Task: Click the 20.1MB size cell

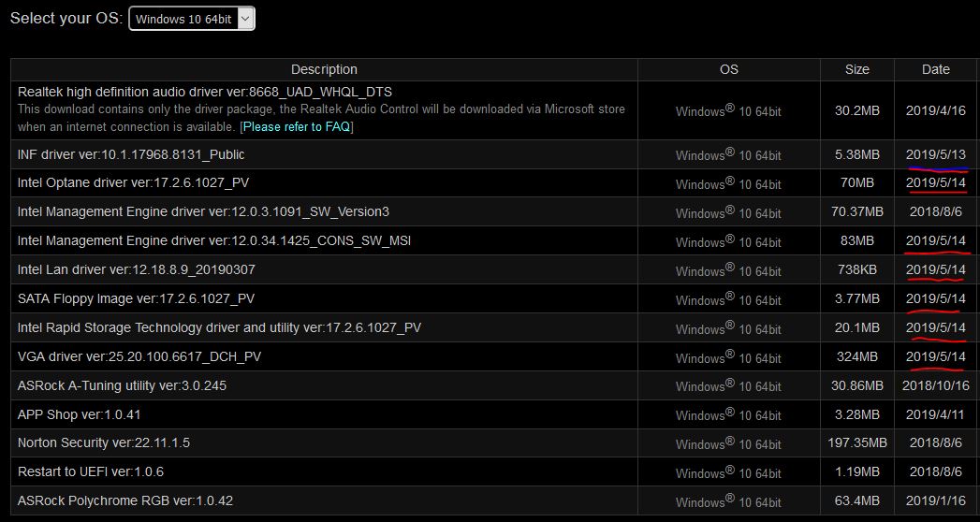Action: tap(856, 327)
